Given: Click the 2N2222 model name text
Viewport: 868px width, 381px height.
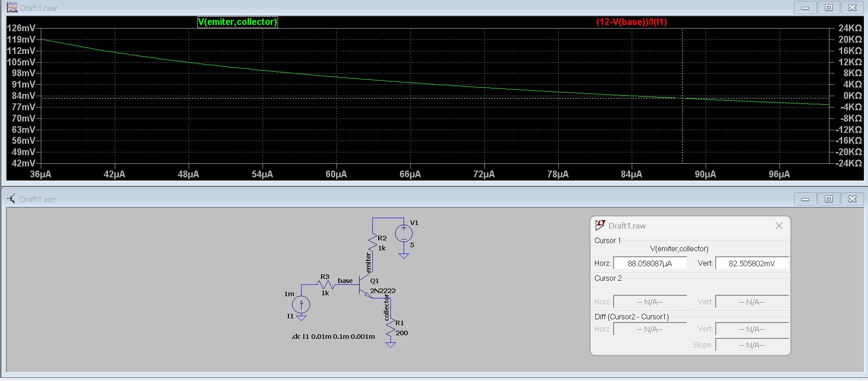Looking at the screenshot, I should pos(383,291).
